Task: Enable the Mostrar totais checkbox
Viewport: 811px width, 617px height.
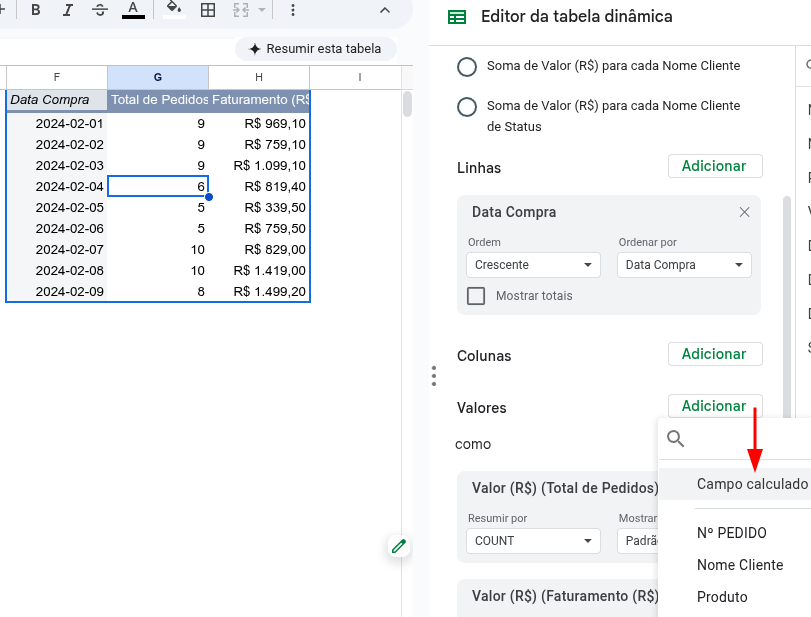Action: coord(476,295)
